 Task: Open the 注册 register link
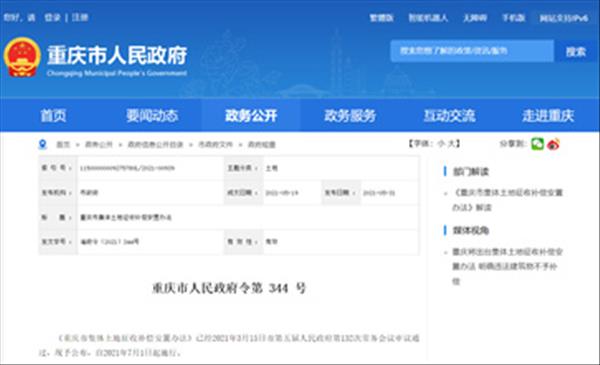(80, 18)
